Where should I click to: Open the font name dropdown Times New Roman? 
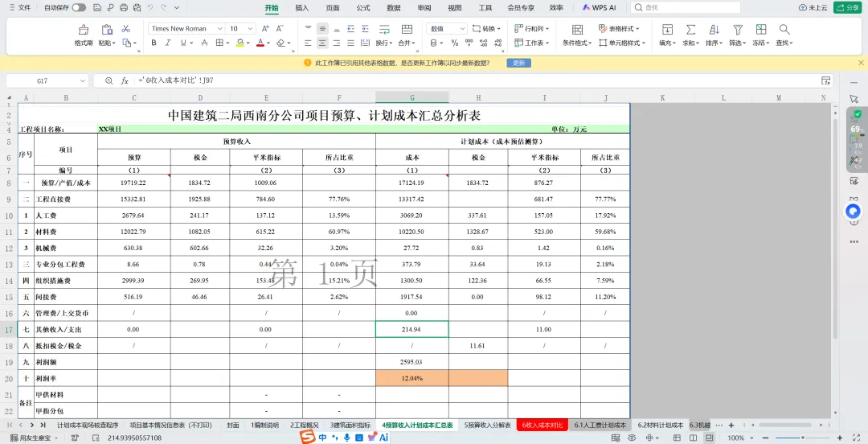[x=219, y=28]
